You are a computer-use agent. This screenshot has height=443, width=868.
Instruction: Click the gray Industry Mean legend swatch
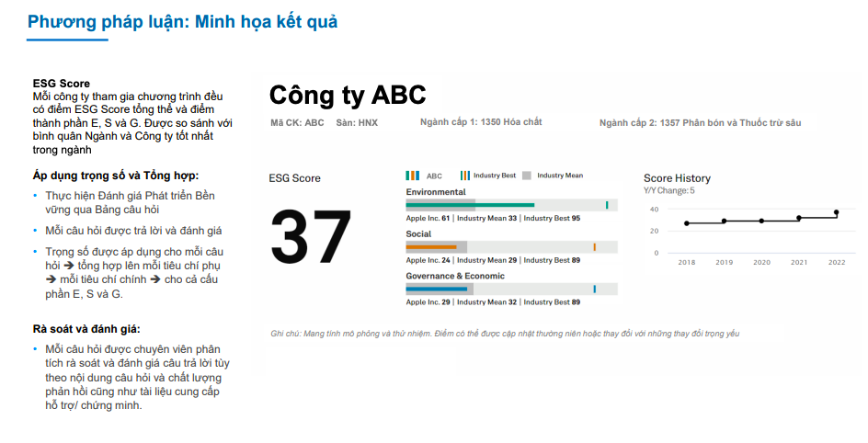click(527, 176)
